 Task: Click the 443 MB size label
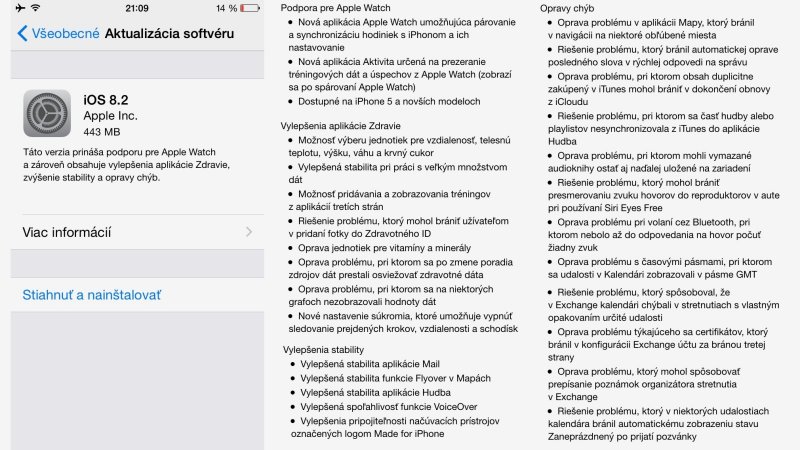(x=102, y=132)
